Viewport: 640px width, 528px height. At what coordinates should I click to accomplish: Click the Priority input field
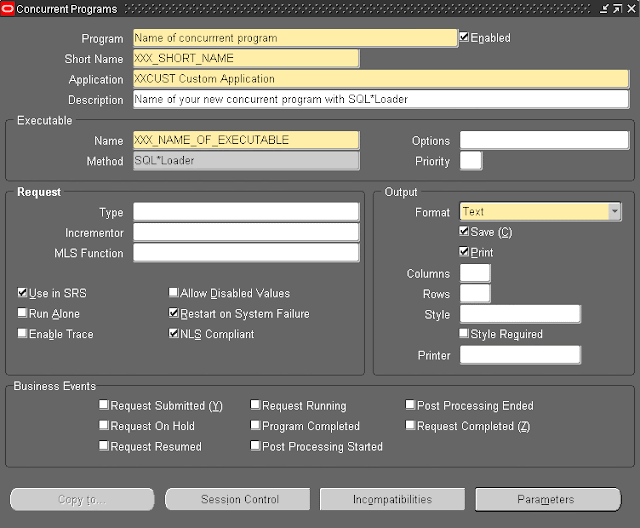(x=471, y=160)
